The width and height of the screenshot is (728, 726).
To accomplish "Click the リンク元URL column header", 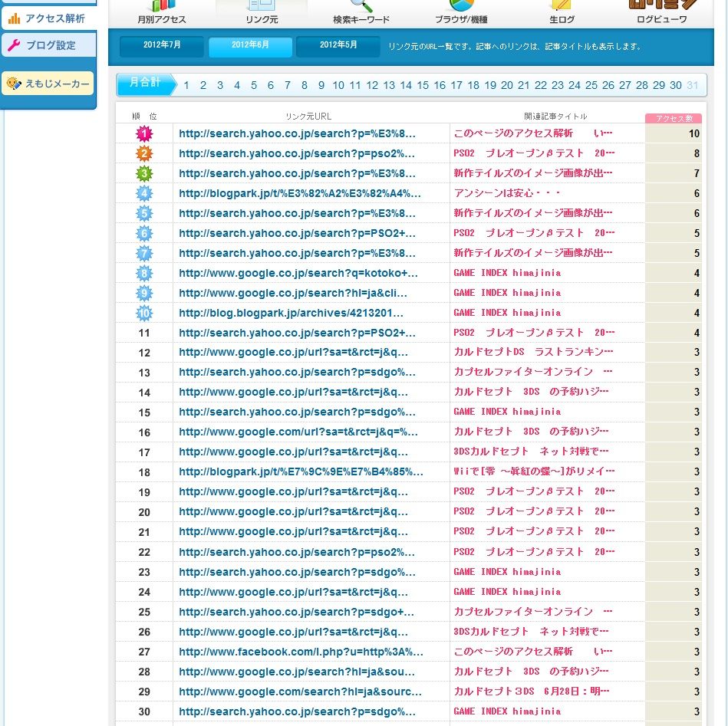I will (x=308, y=117).
